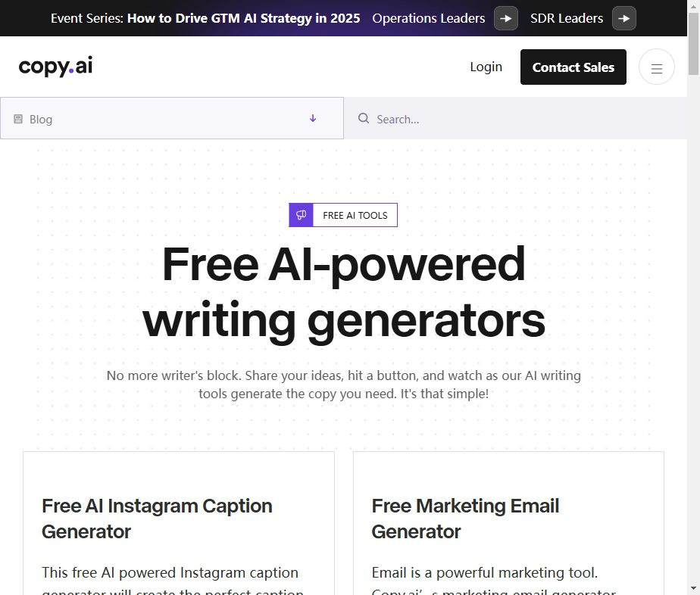Click the search magnifier icon

pos(364,119)
